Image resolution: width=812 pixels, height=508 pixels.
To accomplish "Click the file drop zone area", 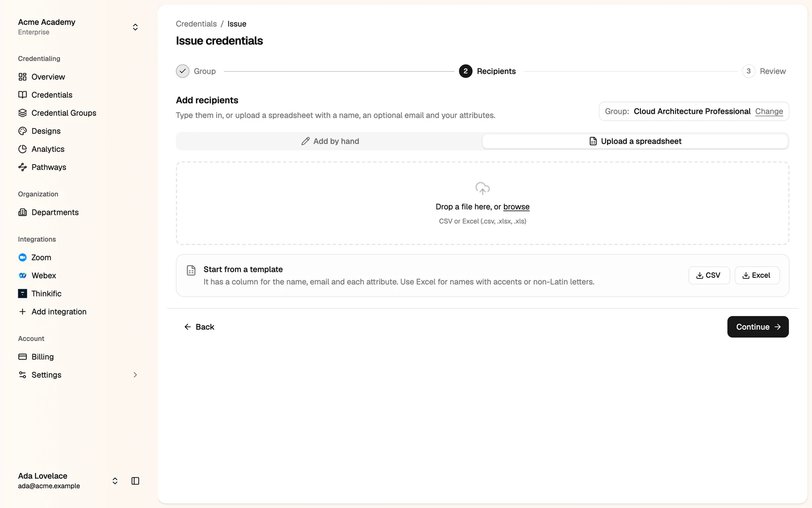I will pos(483,203).
